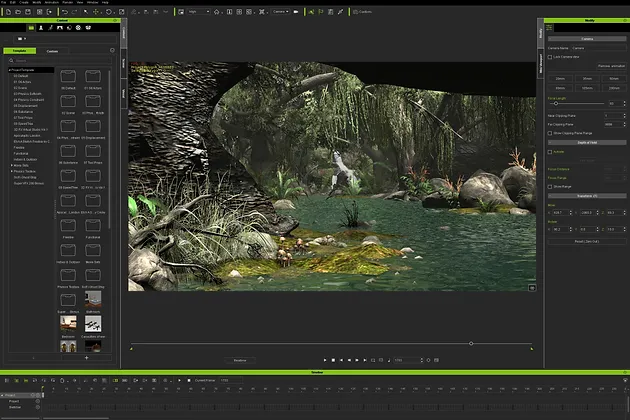Click the diamond playhead on the play bar
630x420 pixels.
pos(471,344)
